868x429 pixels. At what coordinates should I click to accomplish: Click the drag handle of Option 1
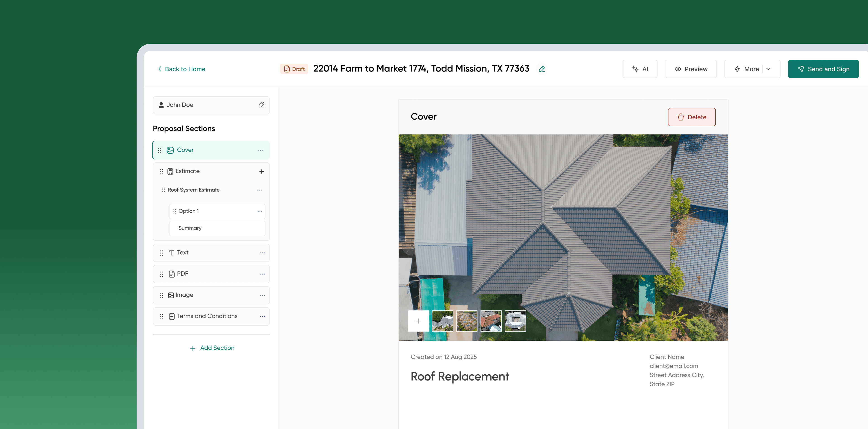(175, 211)
